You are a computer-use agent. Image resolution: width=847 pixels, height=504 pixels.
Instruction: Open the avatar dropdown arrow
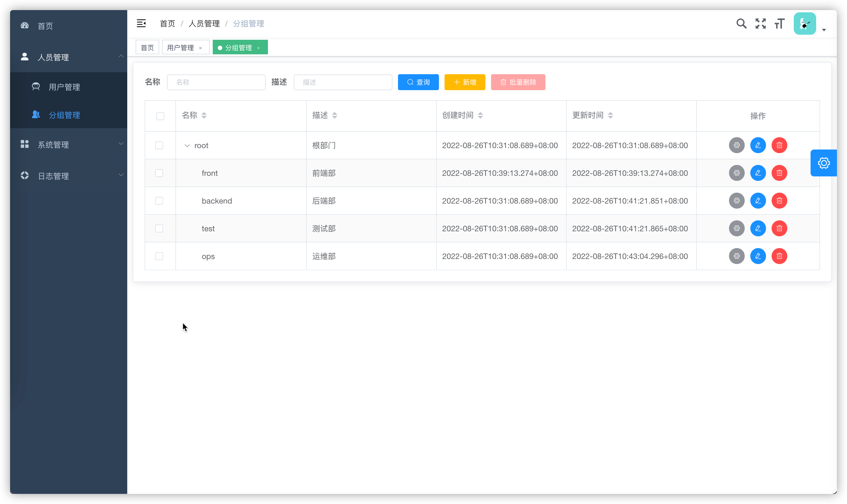(824, 30)
